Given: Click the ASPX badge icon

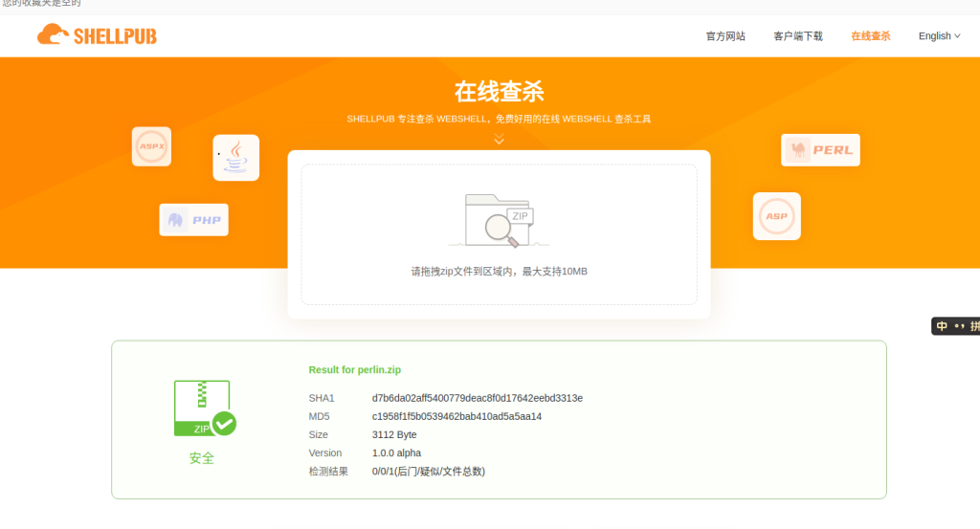Looking at the screenshot, I should 151,146.
